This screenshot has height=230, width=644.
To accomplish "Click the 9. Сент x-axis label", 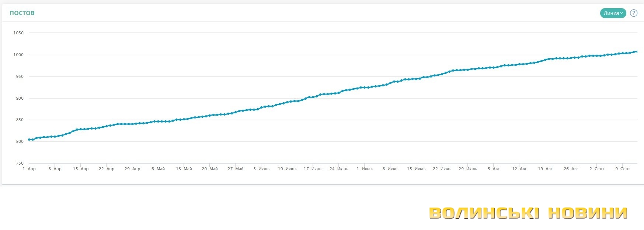I will coord(623,169).
